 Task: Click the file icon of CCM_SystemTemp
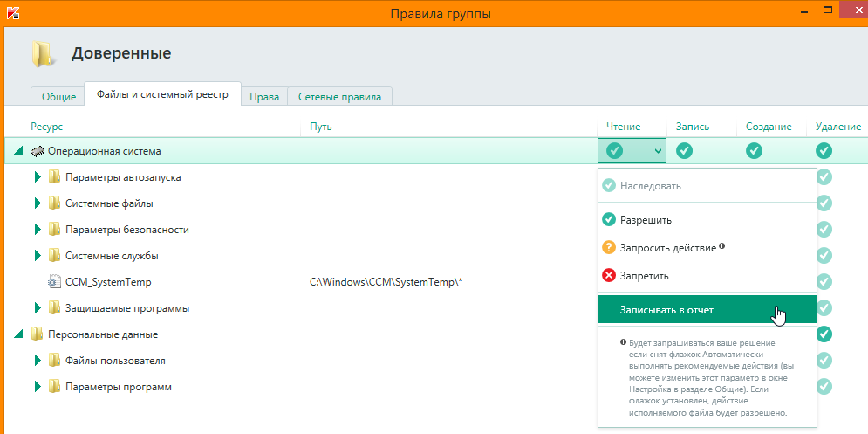[54, 282]
